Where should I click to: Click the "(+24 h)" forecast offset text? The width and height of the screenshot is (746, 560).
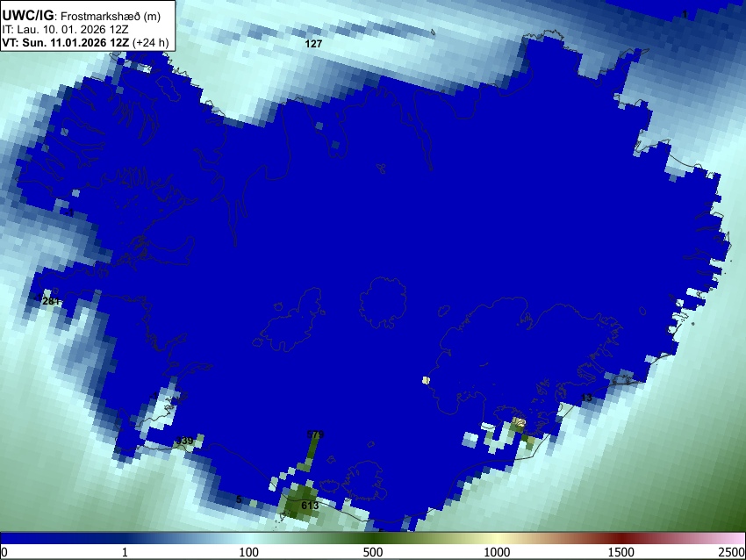point(150,42)
